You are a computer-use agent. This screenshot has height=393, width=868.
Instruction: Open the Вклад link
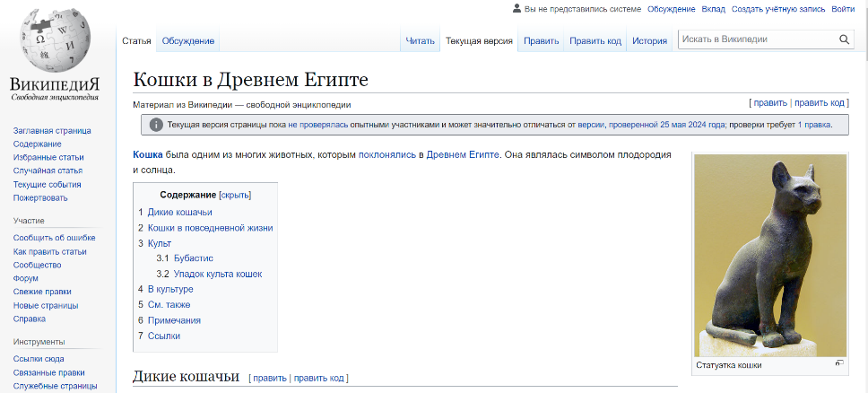(x=713, y=9)
